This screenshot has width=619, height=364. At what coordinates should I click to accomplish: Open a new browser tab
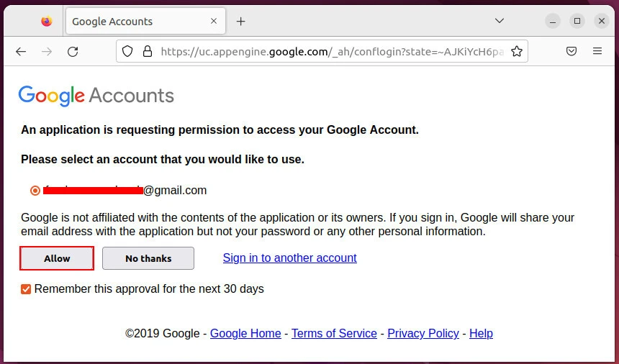tap(241, 22)
